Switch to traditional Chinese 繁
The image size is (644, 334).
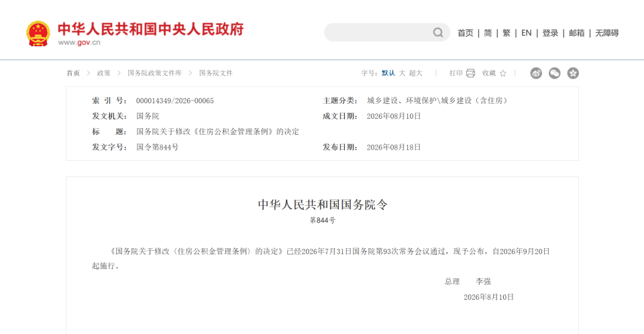point(506,33)
